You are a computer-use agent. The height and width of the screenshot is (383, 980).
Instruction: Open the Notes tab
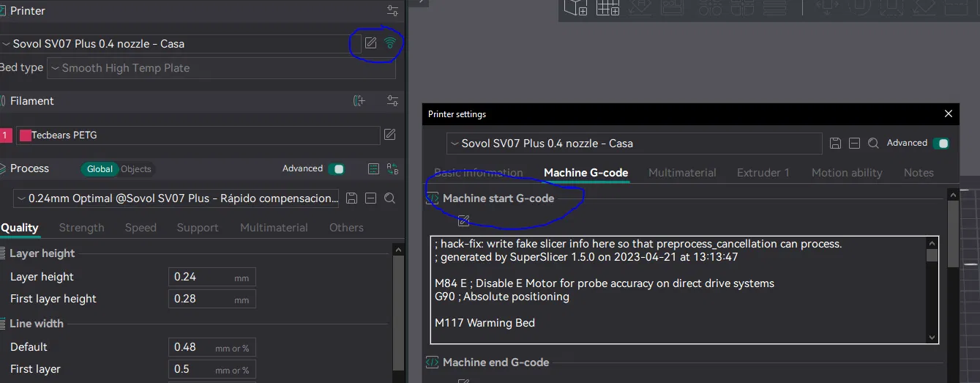coord(919,173)
